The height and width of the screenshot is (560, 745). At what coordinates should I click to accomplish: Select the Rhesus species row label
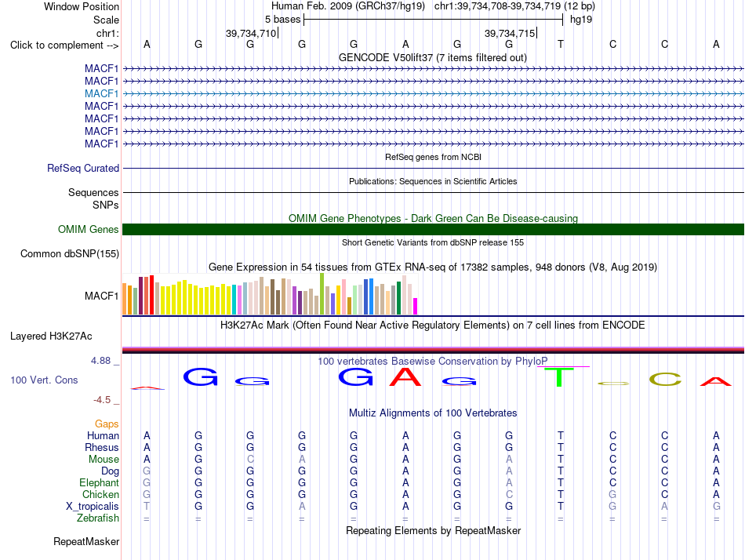(x=102, y=447)
